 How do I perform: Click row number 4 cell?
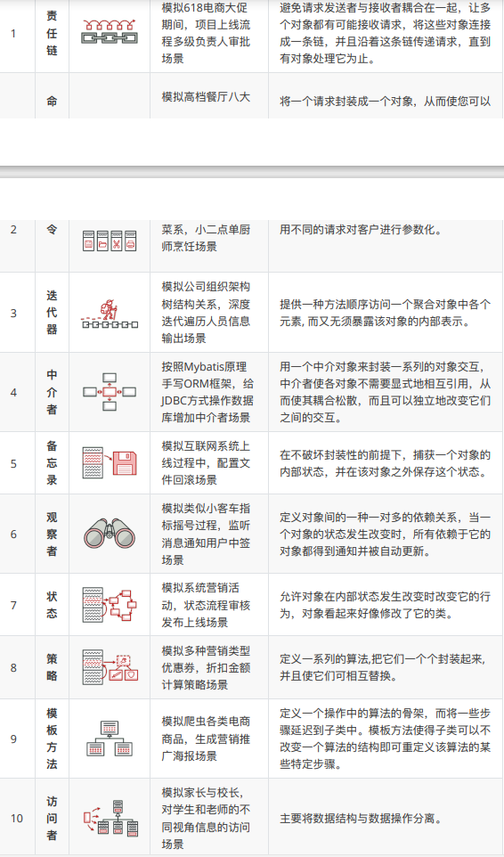[18, 392]
